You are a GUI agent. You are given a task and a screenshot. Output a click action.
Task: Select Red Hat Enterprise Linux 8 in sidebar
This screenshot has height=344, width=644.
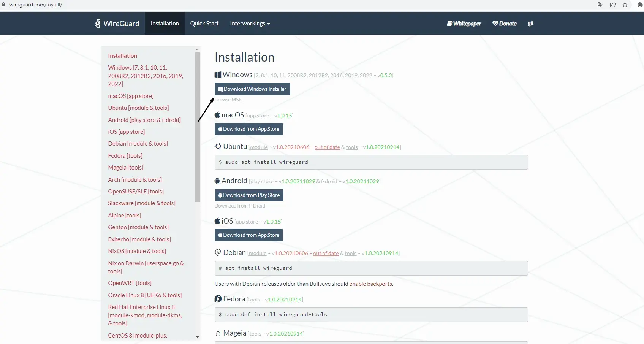tap(145, 315)
